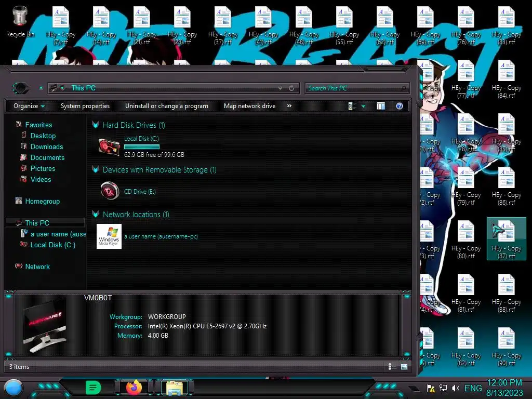Select HEy - Copy (14).rtf desktop file
Viewport: 532px width, 399px height.
coord(101,26)
